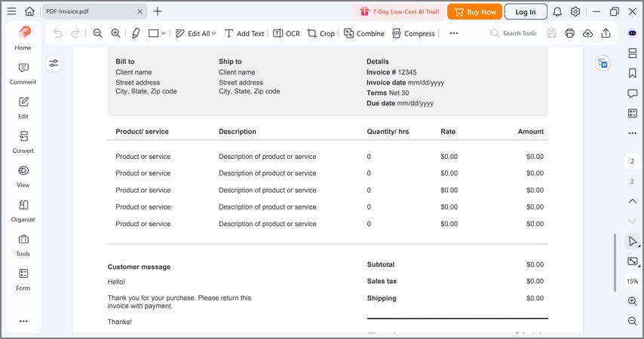Open Form tools in sidebar
Viewport: 644px width, 339px height.
click(x=23, y=280)
